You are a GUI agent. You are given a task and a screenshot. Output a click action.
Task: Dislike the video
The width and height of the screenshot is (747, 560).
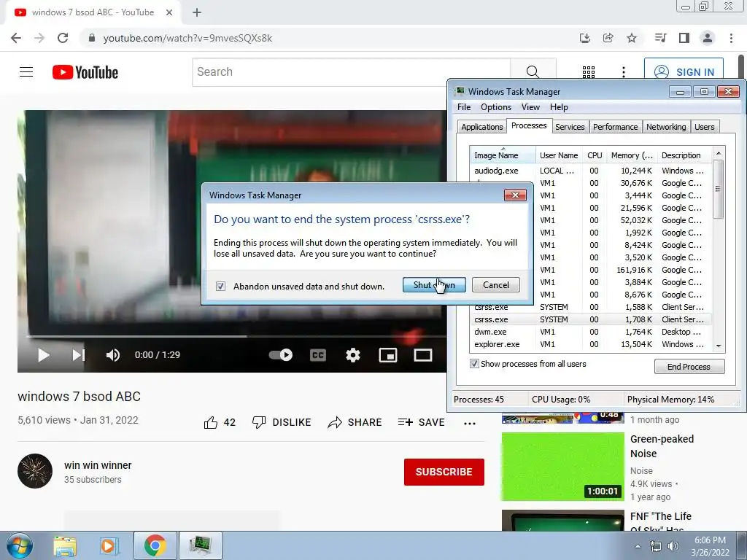[x=282, y=422]
